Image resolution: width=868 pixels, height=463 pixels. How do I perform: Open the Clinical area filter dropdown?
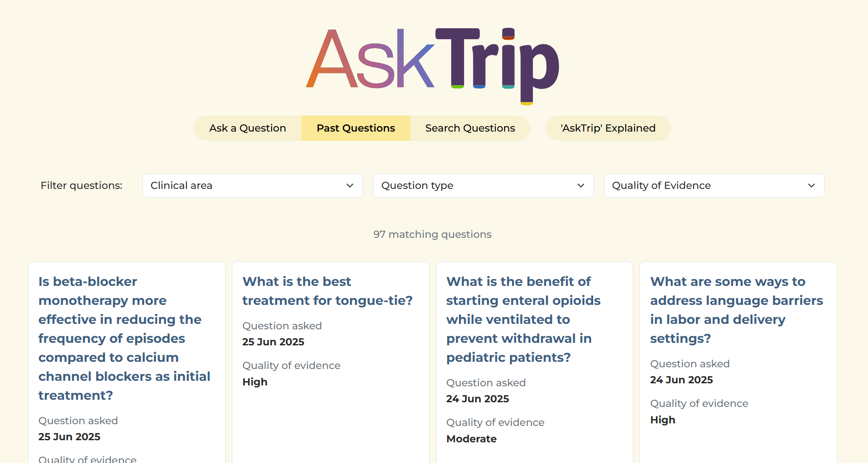252,186
